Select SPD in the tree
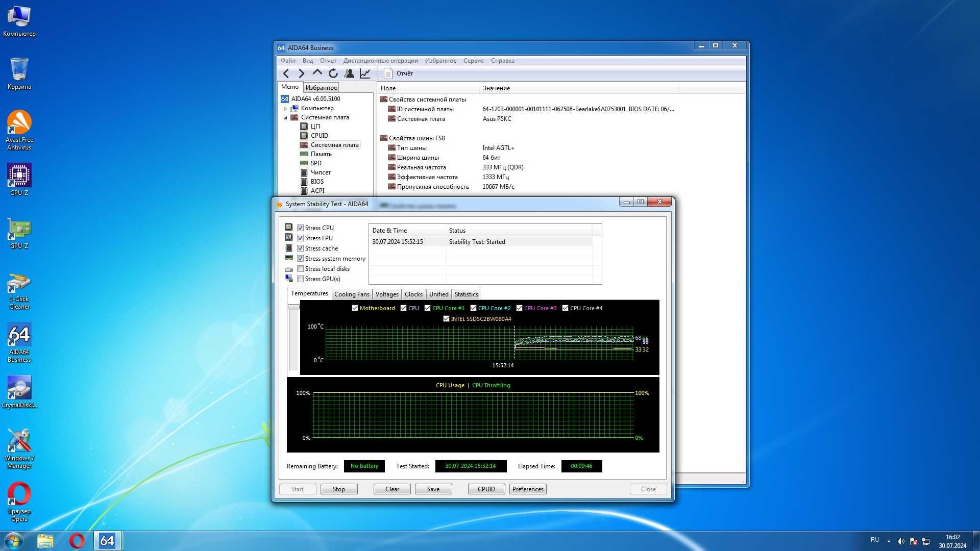 point(315,163)
